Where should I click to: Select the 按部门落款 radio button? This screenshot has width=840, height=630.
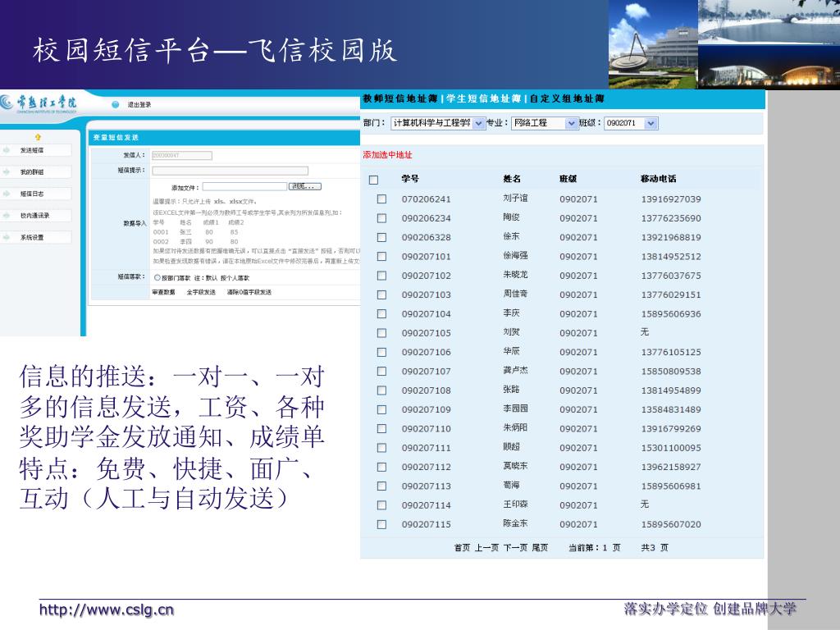tap(157, 277)
